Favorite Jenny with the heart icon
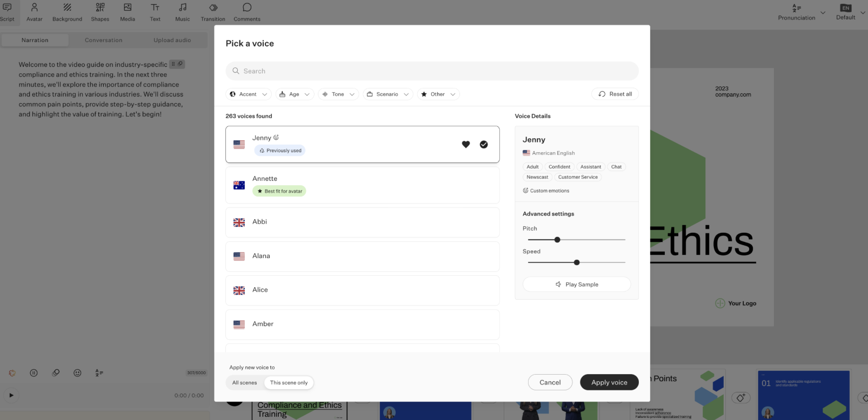Viewport: 868px width, 420px height. (466, 144)
